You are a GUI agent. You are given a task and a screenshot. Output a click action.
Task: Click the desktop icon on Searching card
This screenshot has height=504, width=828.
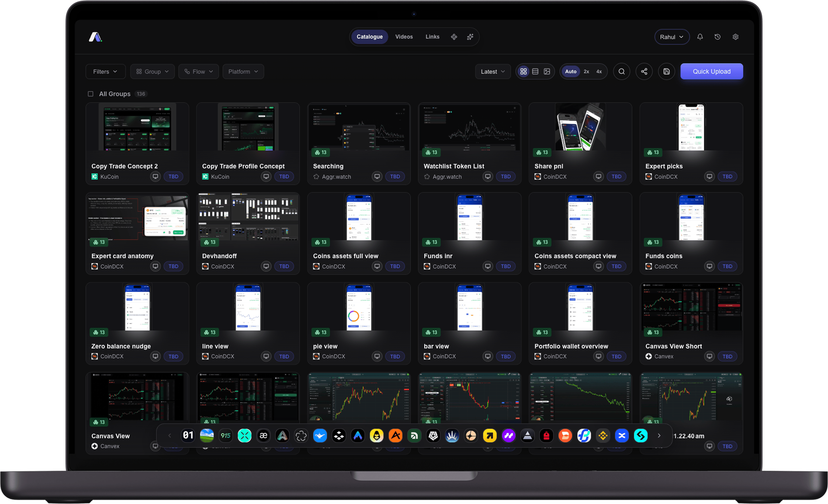[377, 177]
